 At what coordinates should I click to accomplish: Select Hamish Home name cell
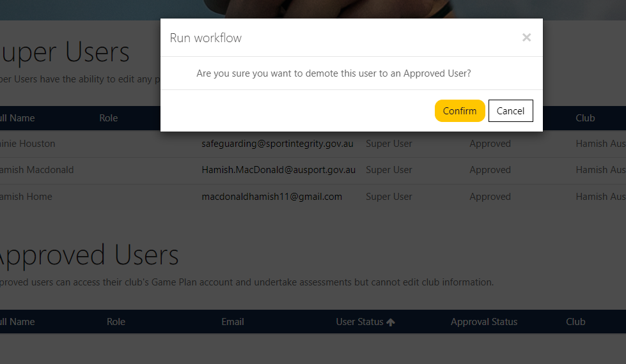[x=26, y=197]
